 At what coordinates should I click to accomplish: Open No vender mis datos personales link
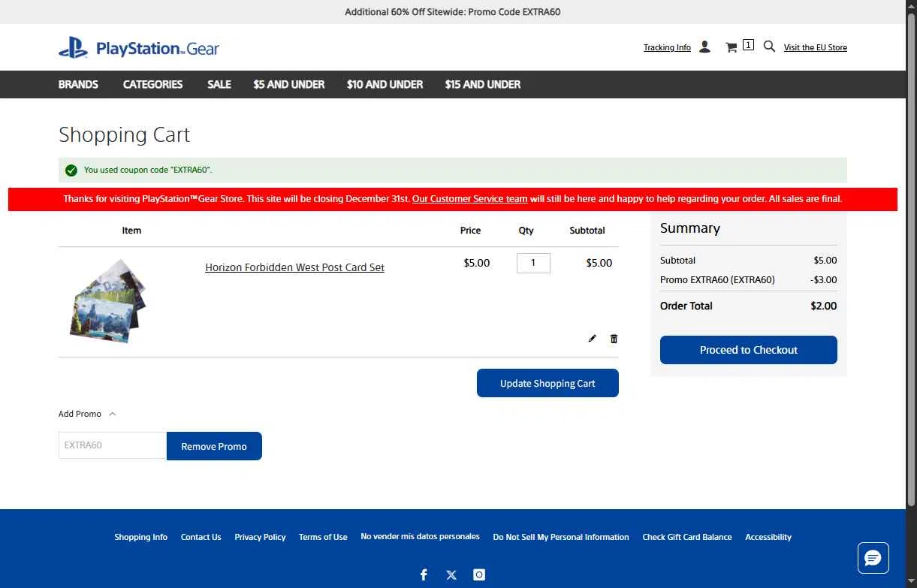click(420, 536)
